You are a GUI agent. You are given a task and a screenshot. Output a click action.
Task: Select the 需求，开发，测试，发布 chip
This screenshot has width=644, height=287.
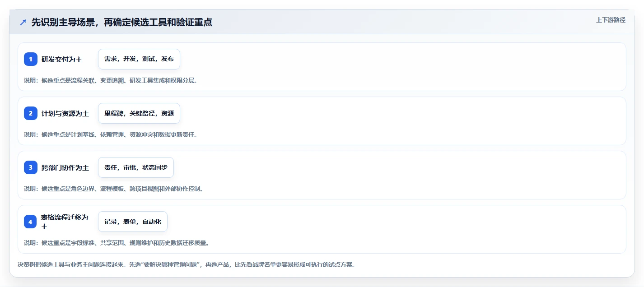click(x=139, y=59)
